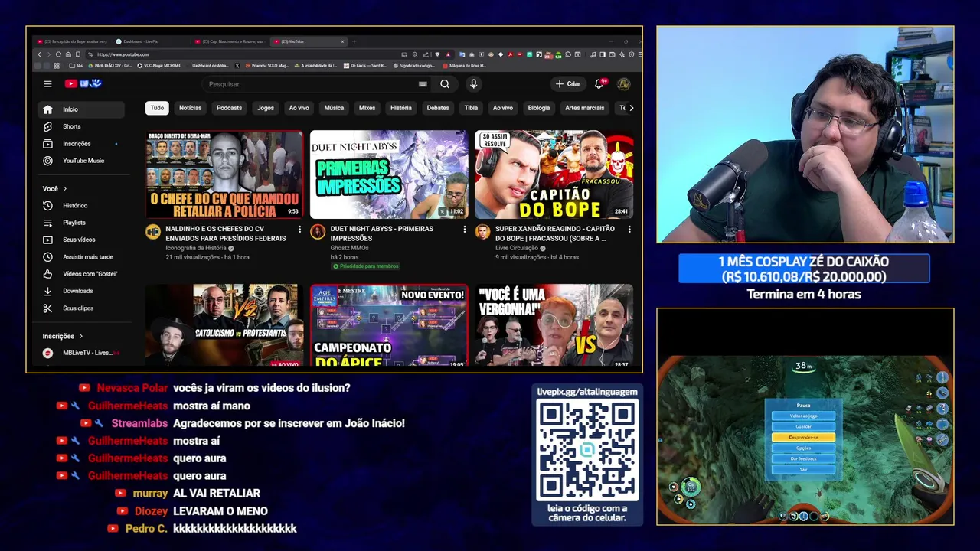Open Seus clipes in sidebar
Image resolution: width=980 pixels, height=551 pixels.
point(81,308)
